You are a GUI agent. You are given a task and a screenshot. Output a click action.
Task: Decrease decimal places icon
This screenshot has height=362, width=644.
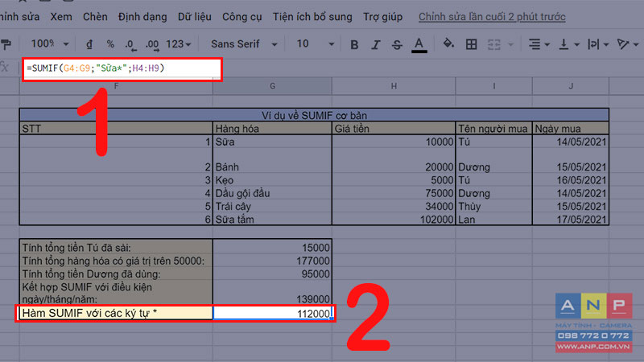click(x=130, y=44)
